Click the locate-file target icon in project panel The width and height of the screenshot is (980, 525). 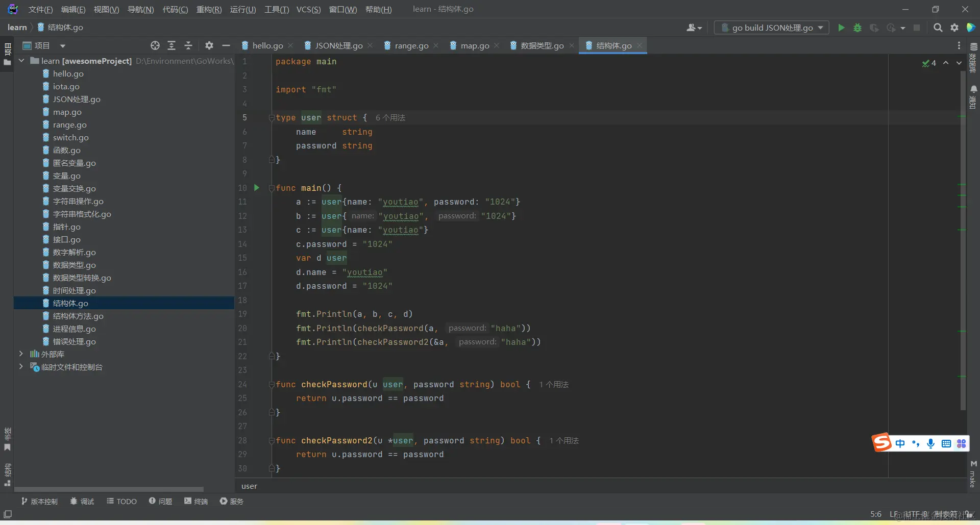[x=155, y=45]
